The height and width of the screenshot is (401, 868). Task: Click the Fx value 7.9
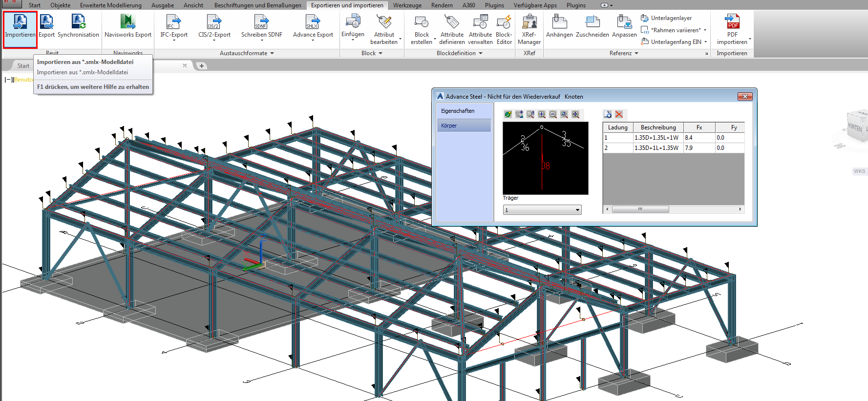[699, 148]
